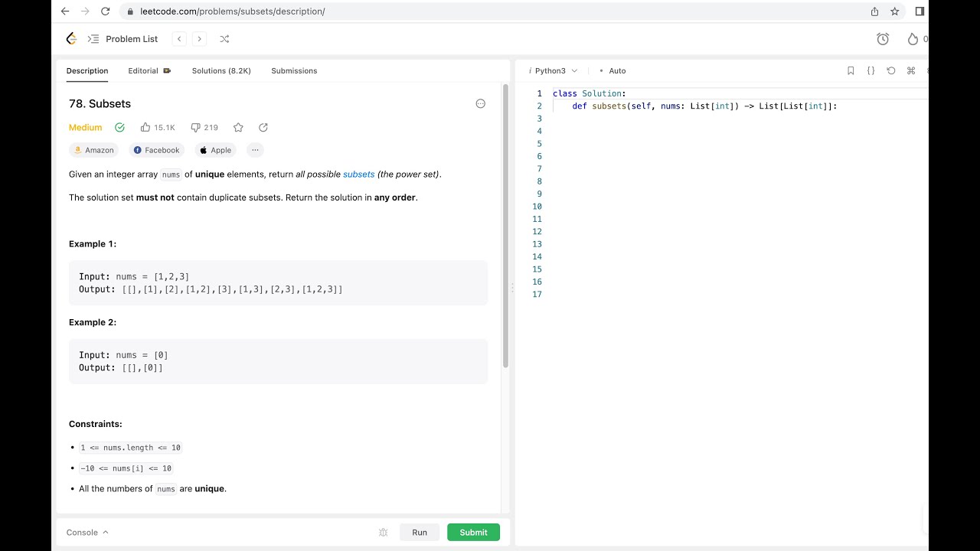Add problem to favorites star icon

click(x=238, y=128)
